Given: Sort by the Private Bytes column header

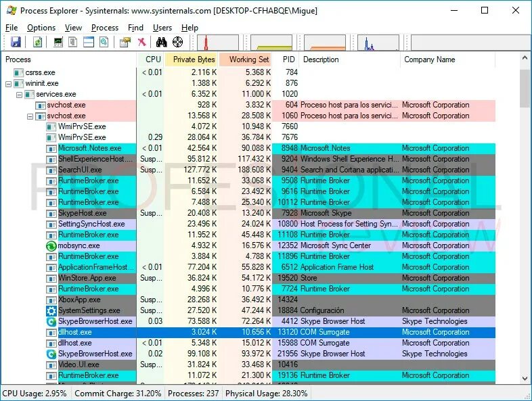Looking at the screenshot, I should [x=192, y=60].
